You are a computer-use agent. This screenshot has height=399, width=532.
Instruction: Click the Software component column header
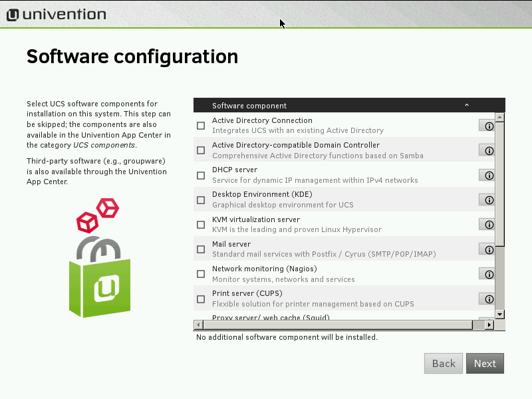[x=249, y=106]
